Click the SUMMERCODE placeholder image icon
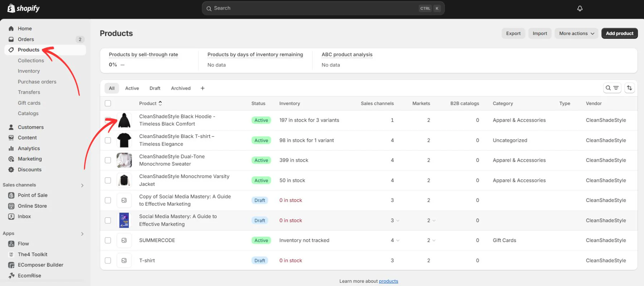 (124, 241)
